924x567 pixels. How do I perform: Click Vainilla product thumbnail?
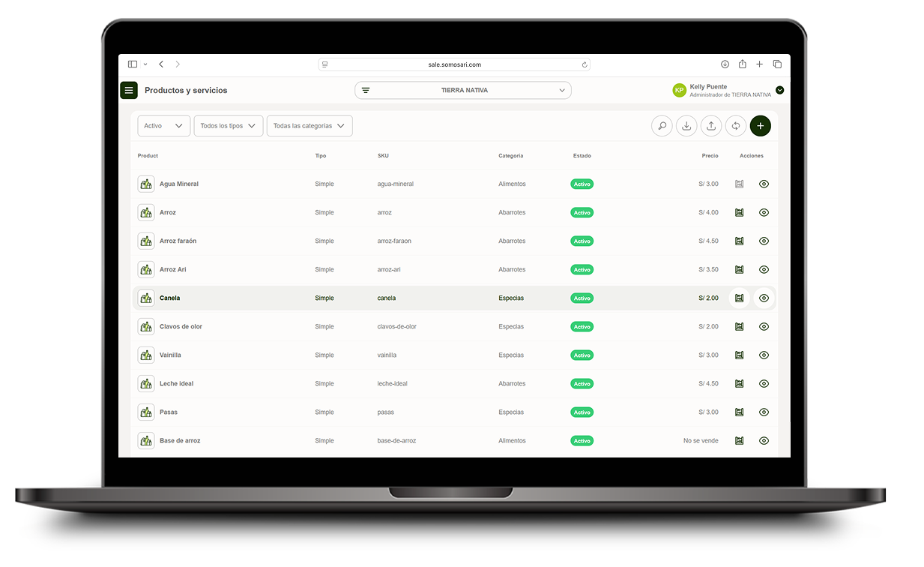click(x=146, y=355)
